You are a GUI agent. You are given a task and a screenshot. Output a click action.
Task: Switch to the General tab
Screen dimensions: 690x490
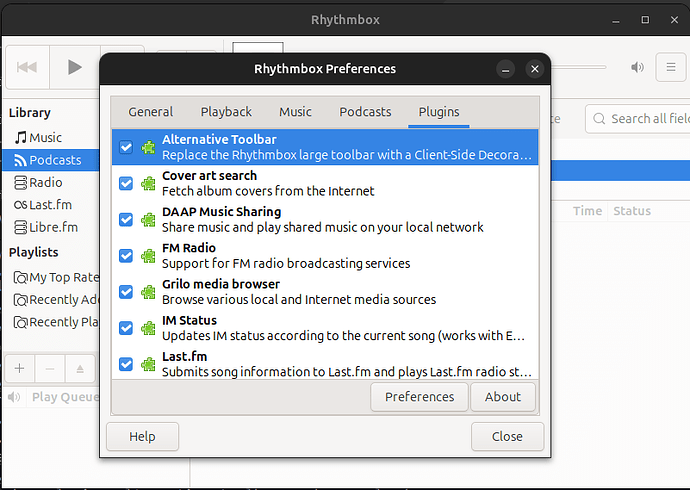click(151, 112)
